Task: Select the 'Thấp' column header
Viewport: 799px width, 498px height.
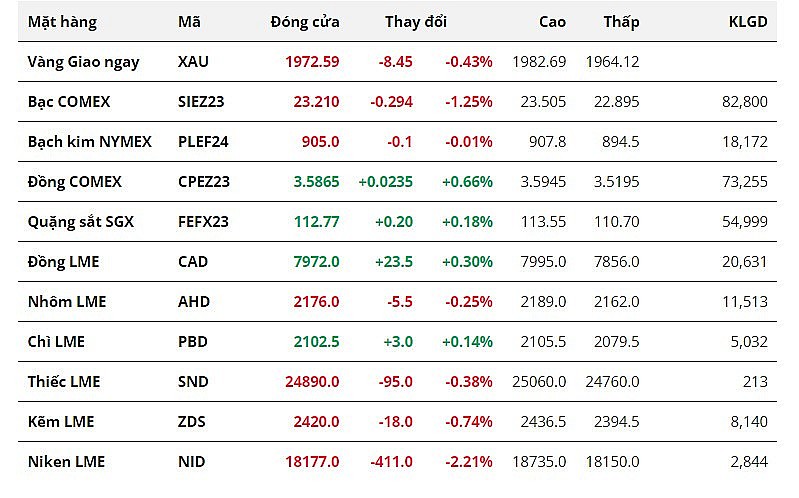Action: pyautogui.click(x=621, y=22)
